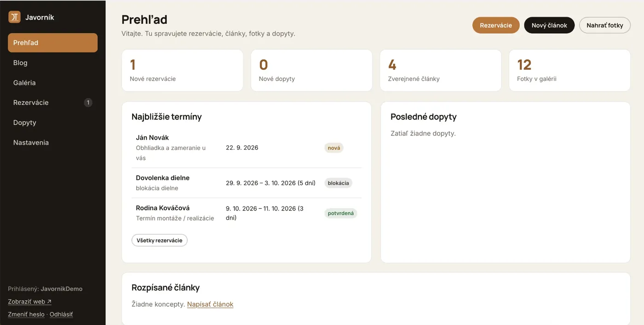Screen dimensions: 644x325
Task: Click the Nové rezervácie stat card
Action: [182, 70]
